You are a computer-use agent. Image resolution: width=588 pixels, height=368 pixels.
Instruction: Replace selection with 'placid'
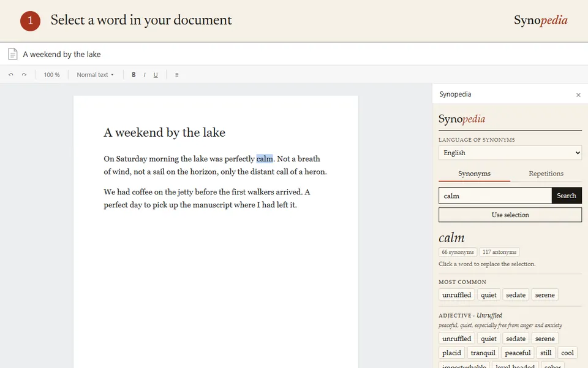point(451,353)
